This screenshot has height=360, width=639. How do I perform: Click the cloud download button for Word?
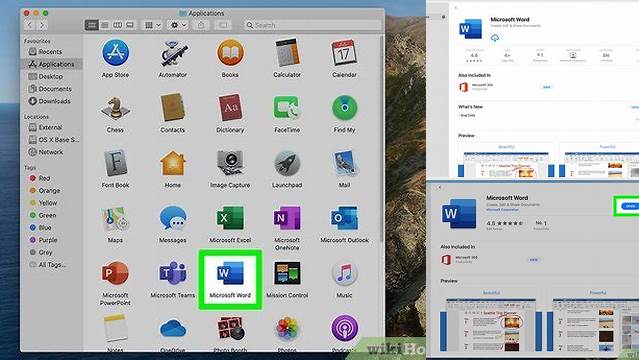(x=495, y=38)
